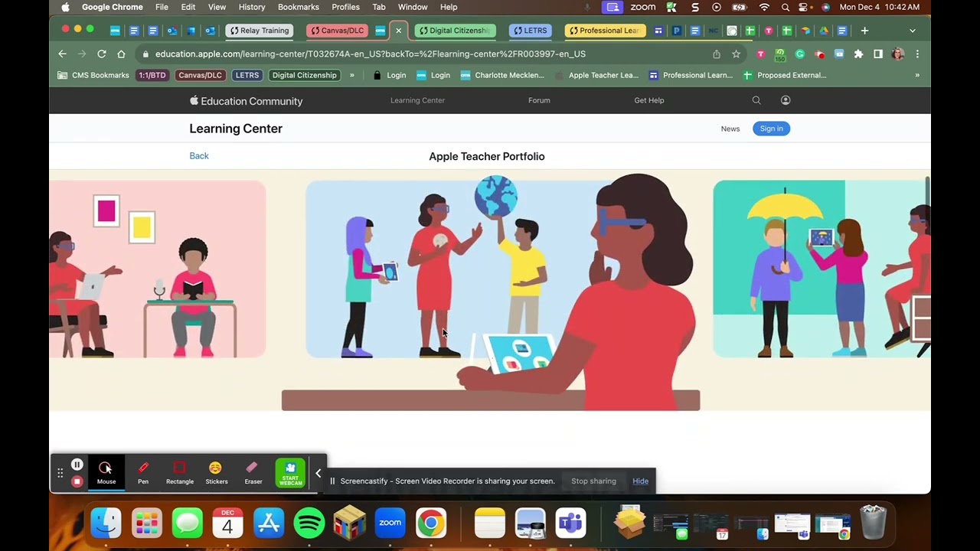The image size is (980, 551).
Task: Open the Trash in the Dock
Action: coord(874,523)
